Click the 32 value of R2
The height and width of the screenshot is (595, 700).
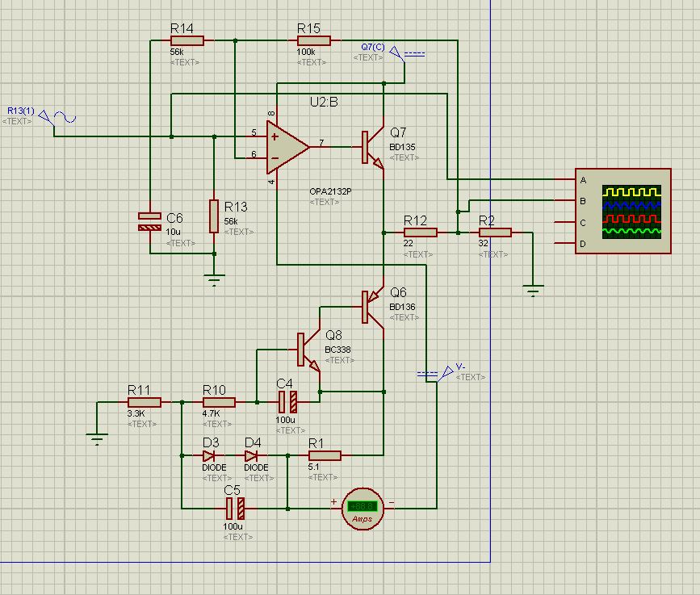coord(483,243)
